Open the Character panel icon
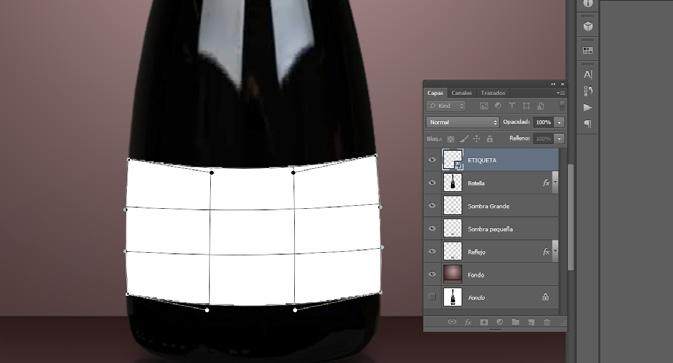The height and width of the screenshot is (363, 673). [x=588, y=74]
